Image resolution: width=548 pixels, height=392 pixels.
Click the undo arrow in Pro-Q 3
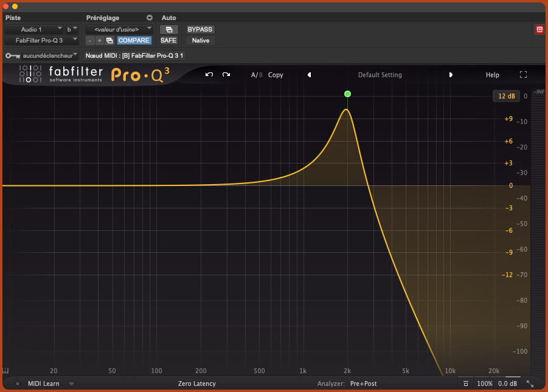pyautogui.click(x=209, y=75)
